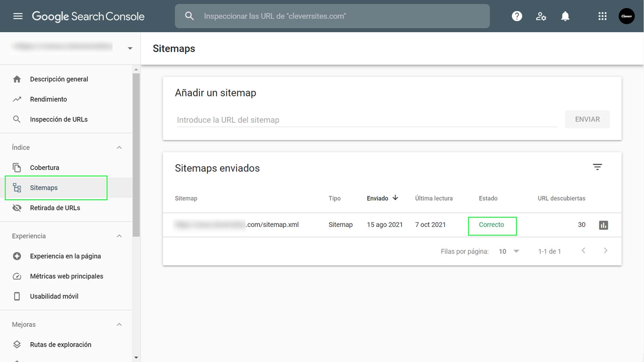Image resolution: width=644 pixels, height=362 pixels.
Task: Change rows per page dropdown set to 10
Action: (x=509, y=251)
